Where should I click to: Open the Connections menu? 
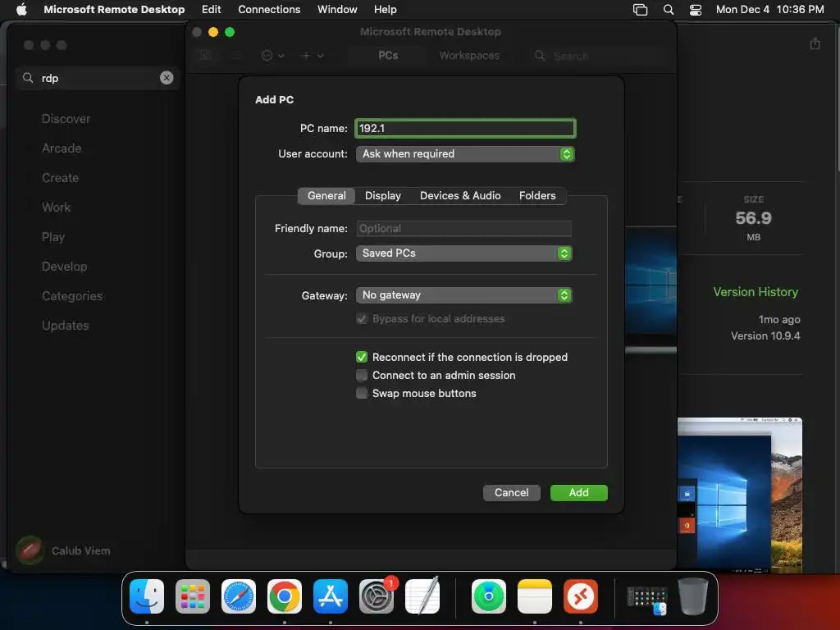click(x=269, y=9)
